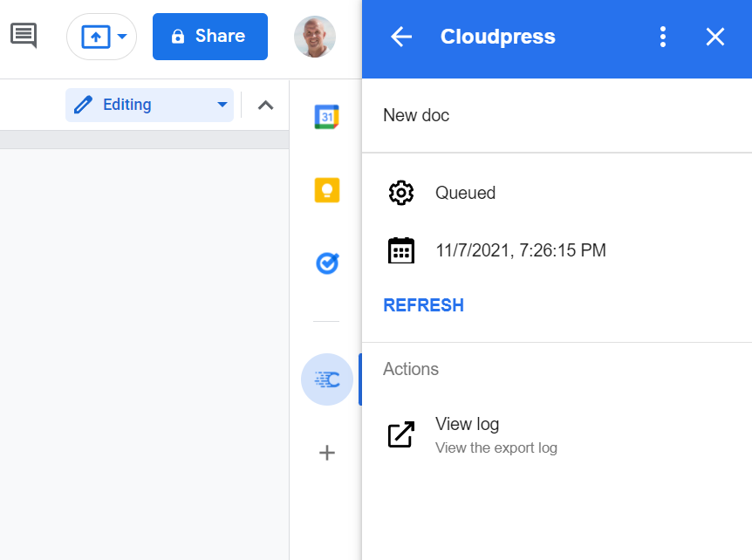Open Google Tasks in the side panel

[327, 263]
